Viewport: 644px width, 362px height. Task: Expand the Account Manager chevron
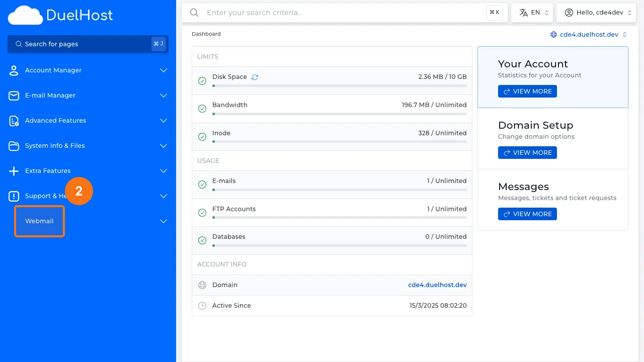164,70
